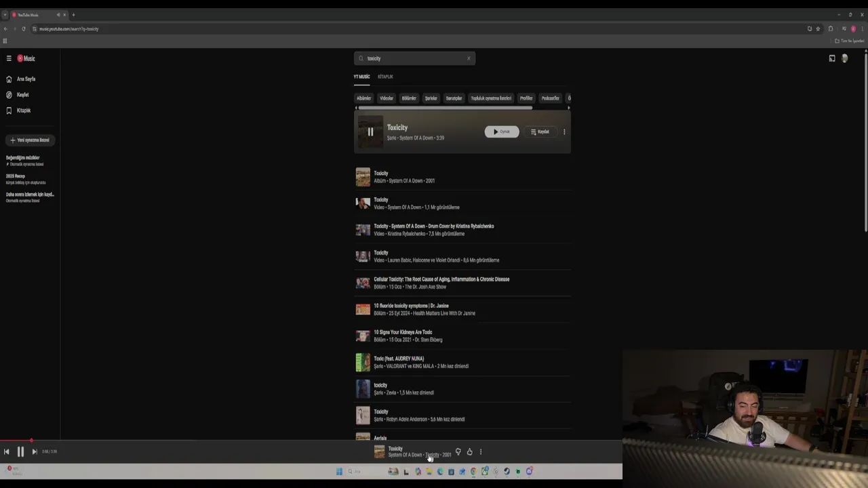The width and height of the screenshot is (868, 488).
Task: Click the search magnifier icon
Action: (x=361, y=58)
